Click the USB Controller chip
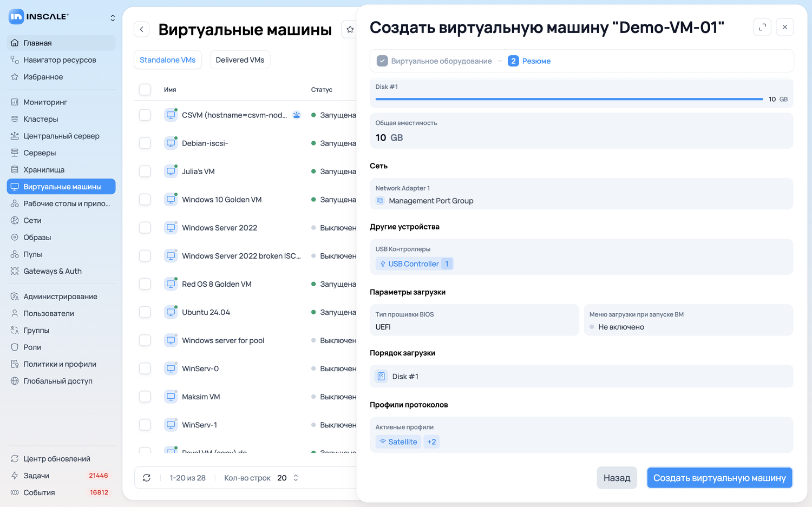 point(415,264)
